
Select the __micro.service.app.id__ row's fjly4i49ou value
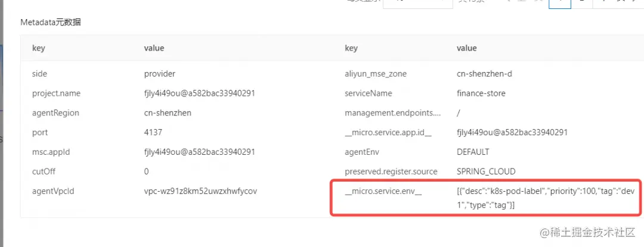tap(512, 132)
